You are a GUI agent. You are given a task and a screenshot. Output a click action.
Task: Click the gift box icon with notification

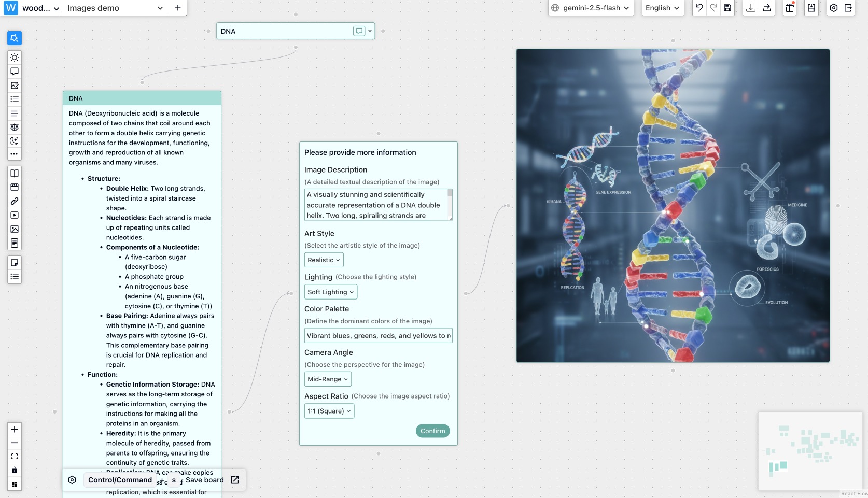click(x=789, y=8)
